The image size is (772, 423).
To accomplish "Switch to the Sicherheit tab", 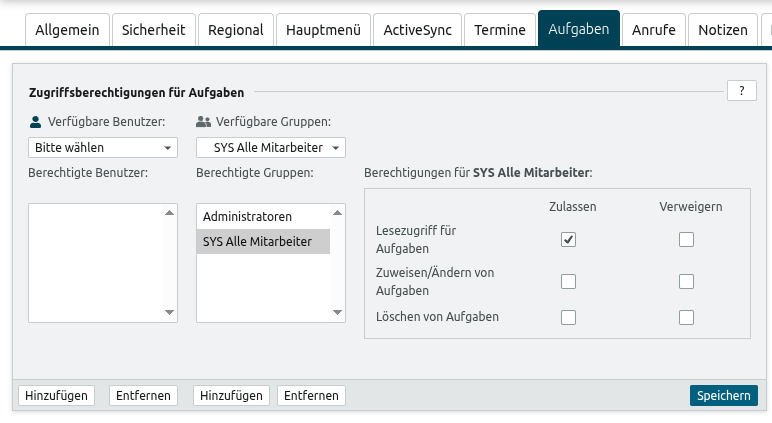I will coord(153,30).
